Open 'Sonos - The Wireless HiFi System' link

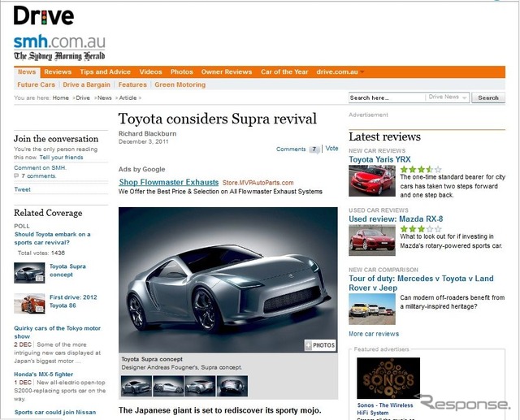(x=385, y=409)
